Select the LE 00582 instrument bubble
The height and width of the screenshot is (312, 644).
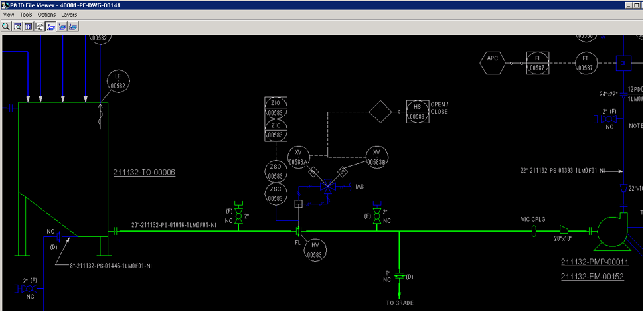(x=118, y=81)
